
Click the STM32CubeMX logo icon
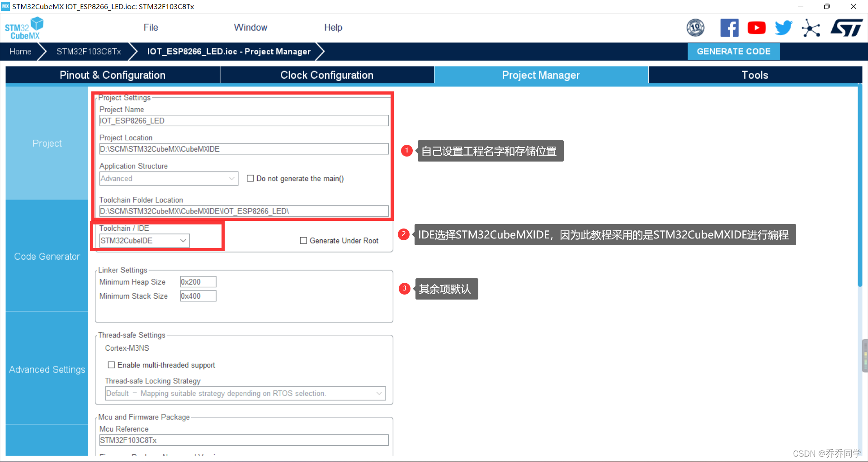[24, 28]
